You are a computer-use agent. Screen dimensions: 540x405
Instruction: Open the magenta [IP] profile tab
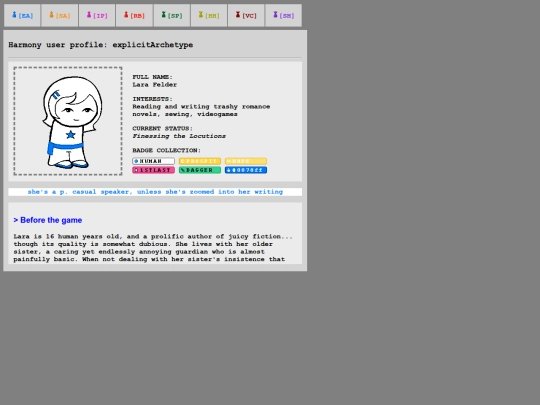(x=97, y=15)
